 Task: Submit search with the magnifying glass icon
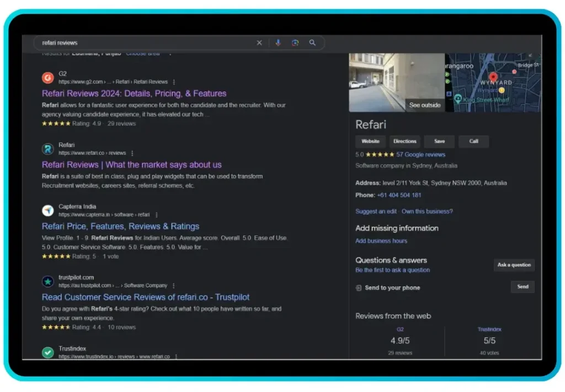312,42
